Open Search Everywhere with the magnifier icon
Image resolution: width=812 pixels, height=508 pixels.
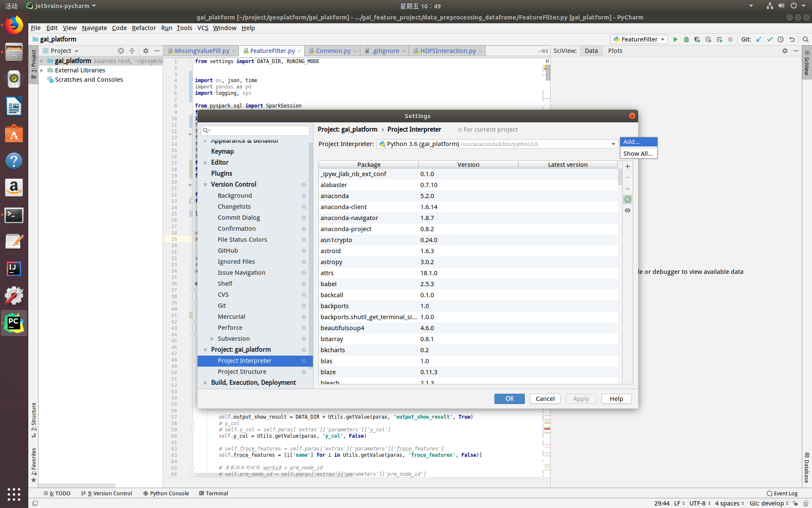point(805,39)
